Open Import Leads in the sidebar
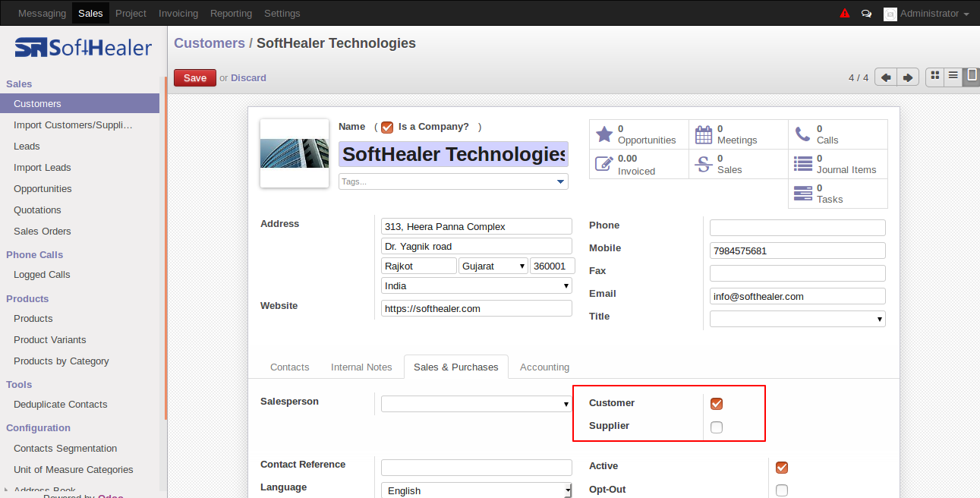 [x=80, y=168]
